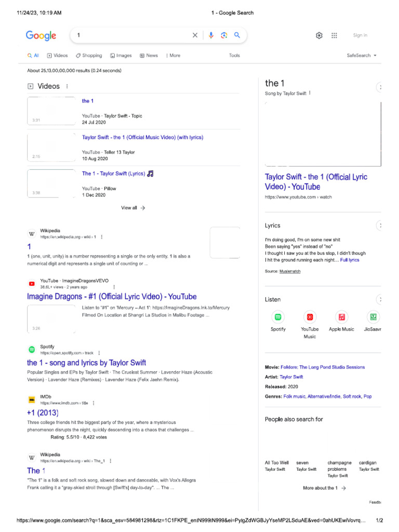Click the Spotify listen icon

pyautogui.click(x=278, y=317)
